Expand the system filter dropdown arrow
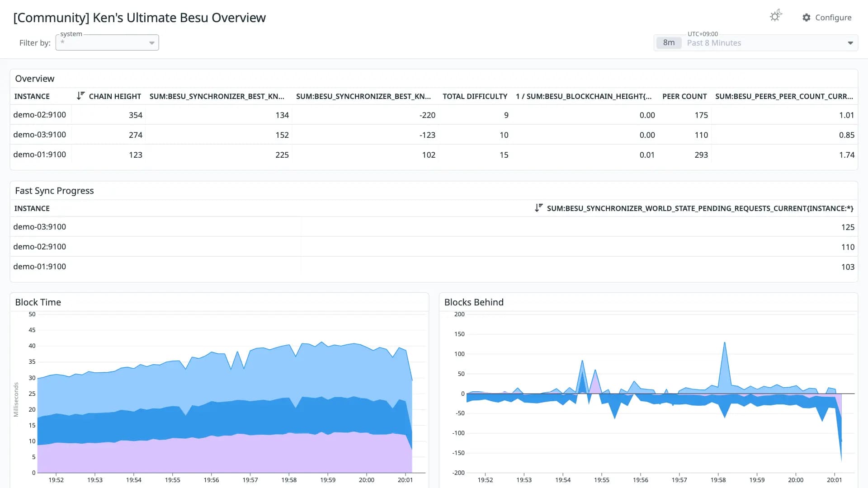Viewport: 868px width, 488px height. coord(152,43)
